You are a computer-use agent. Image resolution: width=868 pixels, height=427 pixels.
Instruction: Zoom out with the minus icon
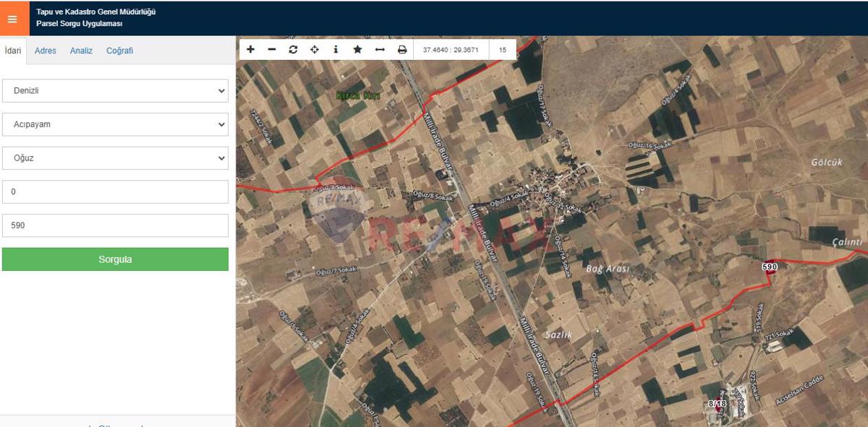[272, 50]
